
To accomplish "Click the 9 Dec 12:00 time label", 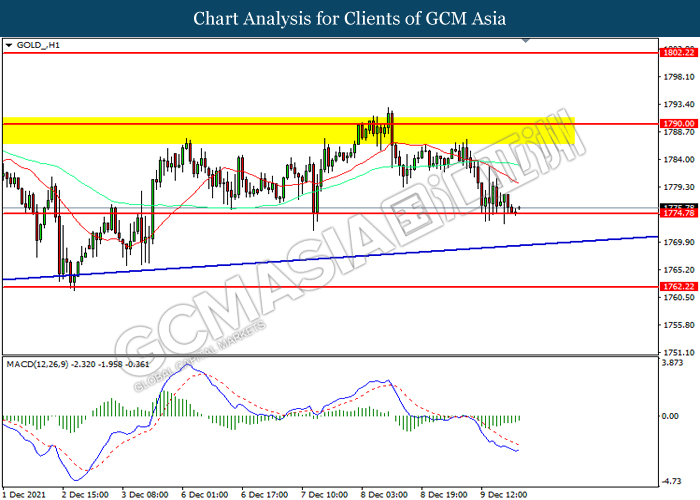I will point(506,495).
